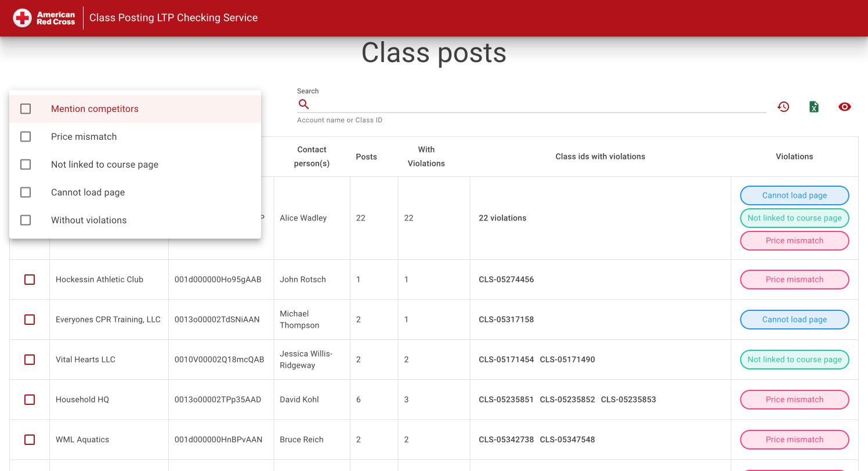Click contact name Jessica Willis-Ridgeway
The image size is (868, 471).
pyautogui.click(x=306, y=360)
